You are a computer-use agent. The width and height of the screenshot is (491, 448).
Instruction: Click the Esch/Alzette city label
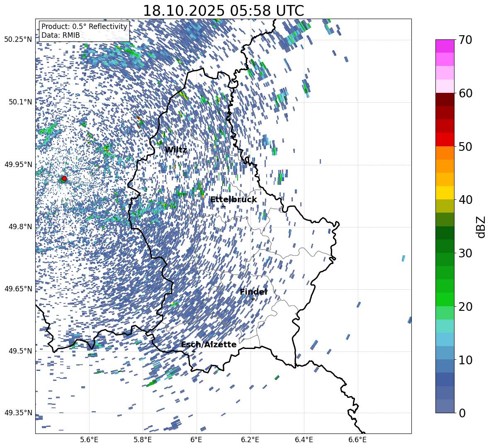tap(209, 344)
